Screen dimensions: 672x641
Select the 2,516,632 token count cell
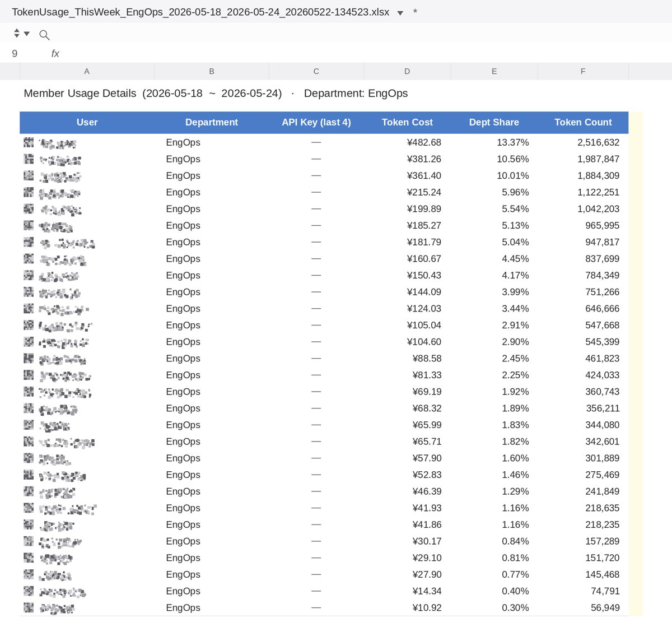pos(583,142)
